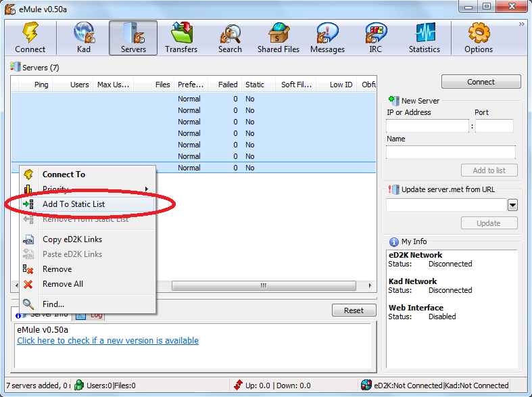The image size is (532, 397).
Task: Click the scrollbar right arrow
Action: (x=370, y=285)
